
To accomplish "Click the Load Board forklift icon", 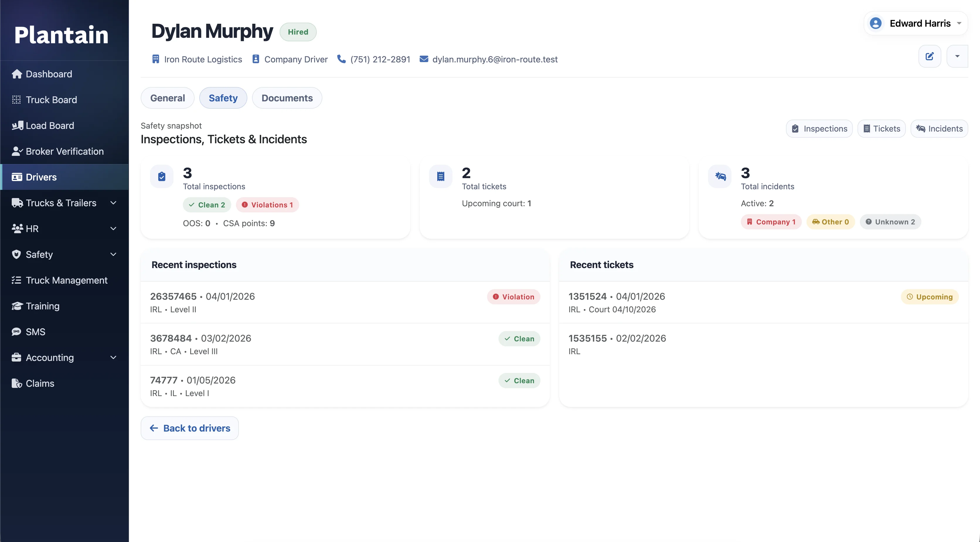I will tap(17, 125).
